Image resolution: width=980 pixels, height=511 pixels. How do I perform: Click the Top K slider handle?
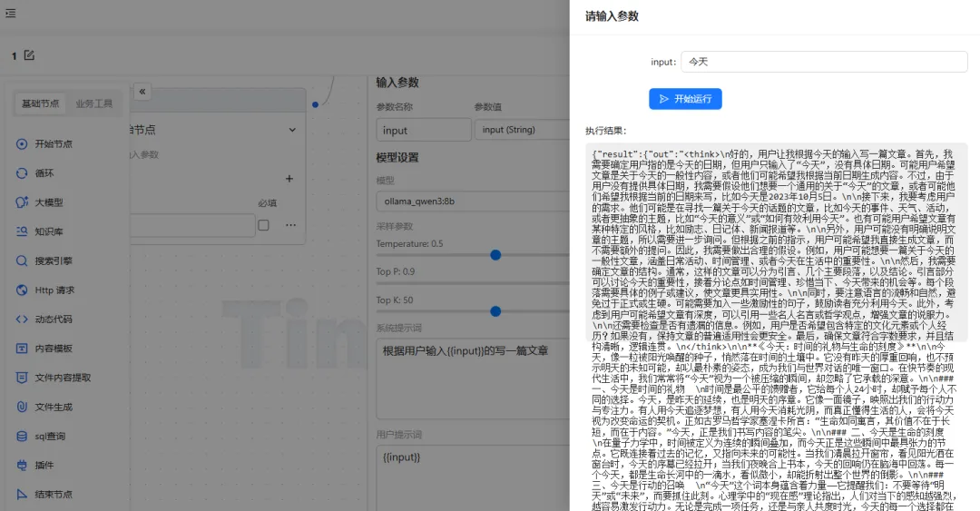pos(495,311)
